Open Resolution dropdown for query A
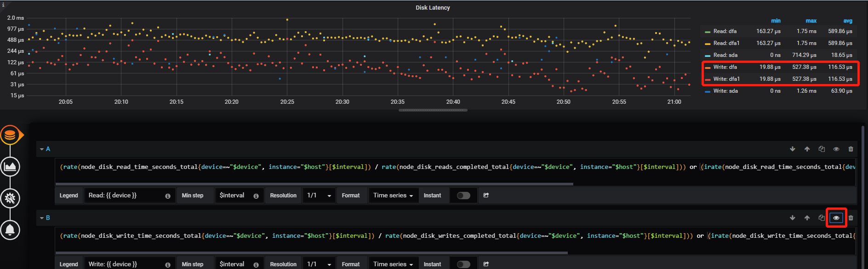 point(319,196)
